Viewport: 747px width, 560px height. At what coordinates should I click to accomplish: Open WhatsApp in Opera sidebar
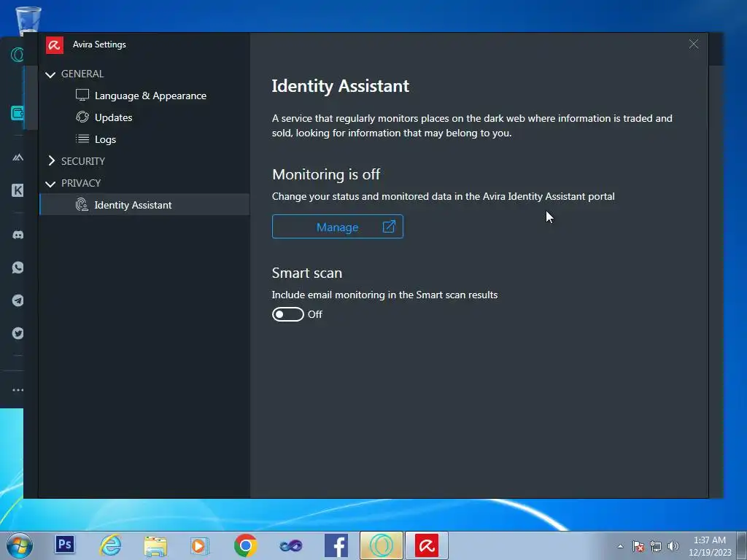(x=18, y=268)
